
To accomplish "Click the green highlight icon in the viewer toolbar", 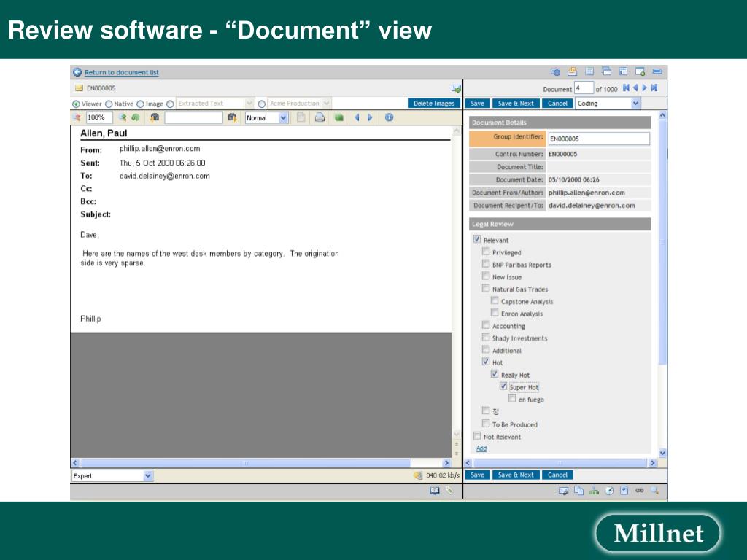I will [x=338, y=117].
